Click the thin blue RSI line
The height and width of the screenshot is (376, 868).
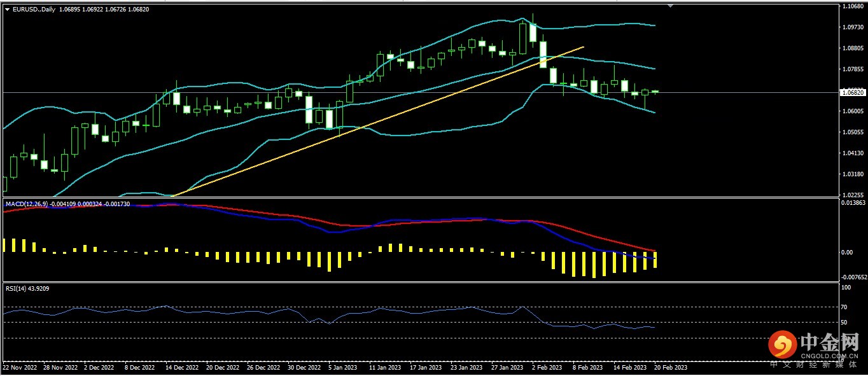tap(191, 312)
